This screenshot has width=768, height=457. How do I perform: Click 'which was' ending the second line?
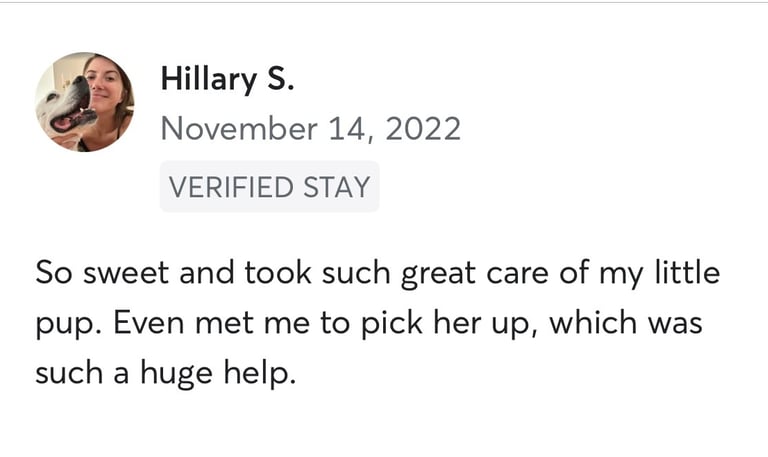pos(626,323)
